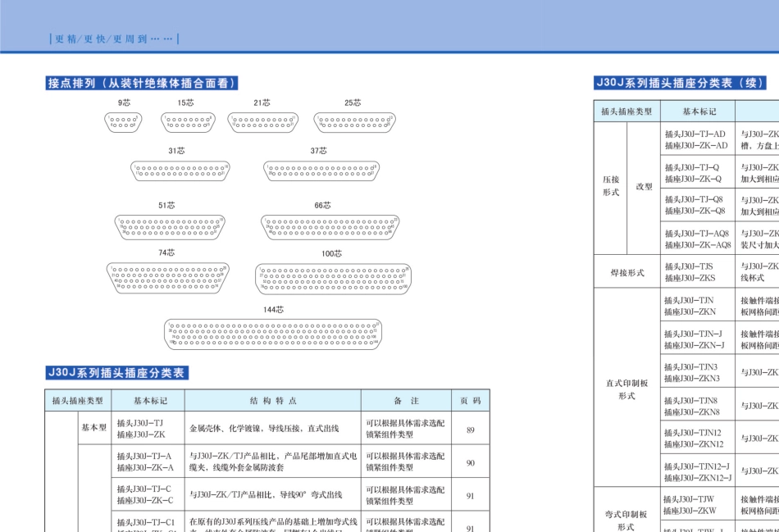Select the 25芯 connector outline drawing
Image resolution: width=779 pixels, height=532 pixels.
(x=355, y=123)
